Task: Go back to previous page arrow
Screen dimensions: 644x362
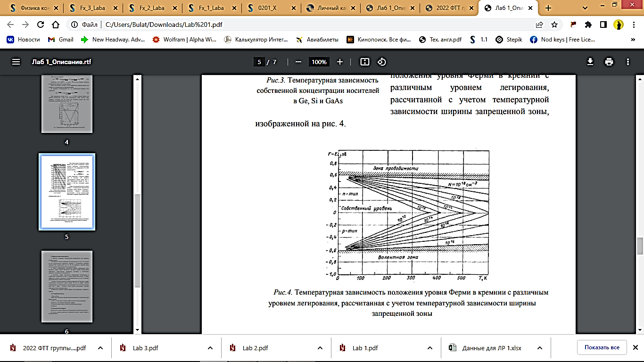Action: click(10, 25)
